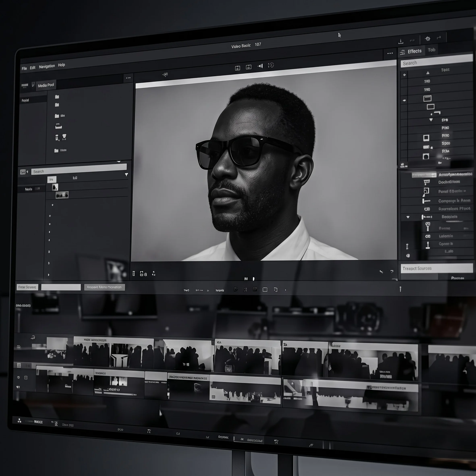The image size is (476, 476).
Task: Open the folder labeled Ivoee
Action: point(60,150)
